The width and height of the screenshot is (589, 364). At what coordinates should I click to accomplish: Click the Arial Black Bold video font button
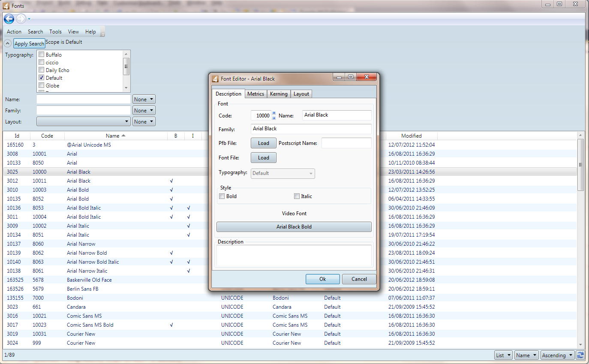click(x=294, y=227)
